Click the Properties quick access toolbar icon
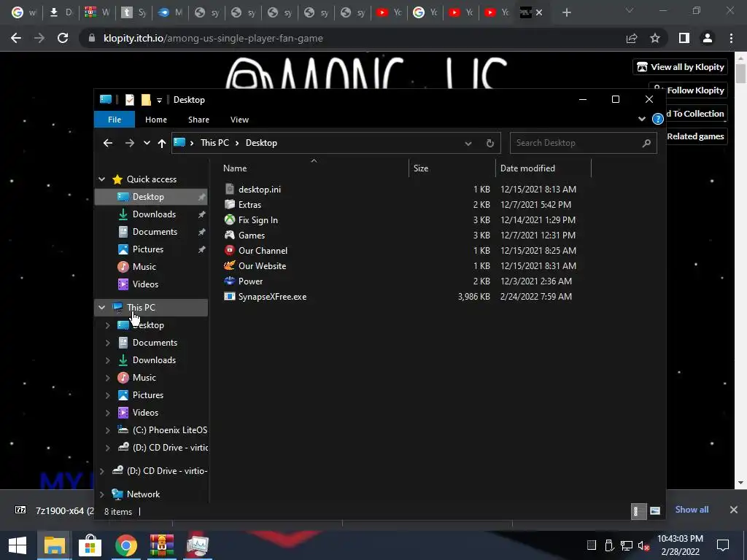 point(130,99)
